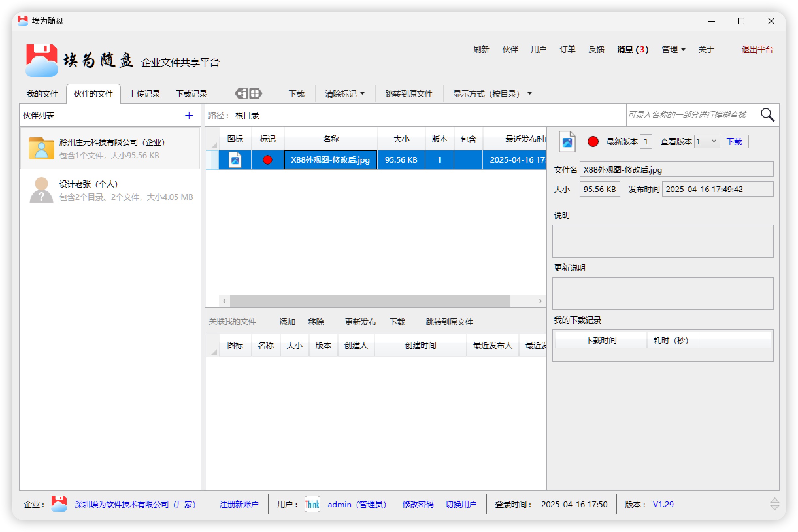The height and width of the screenshot is (532, 798).
Task: Click 退出平台 to log out
Action: point(757,50)
